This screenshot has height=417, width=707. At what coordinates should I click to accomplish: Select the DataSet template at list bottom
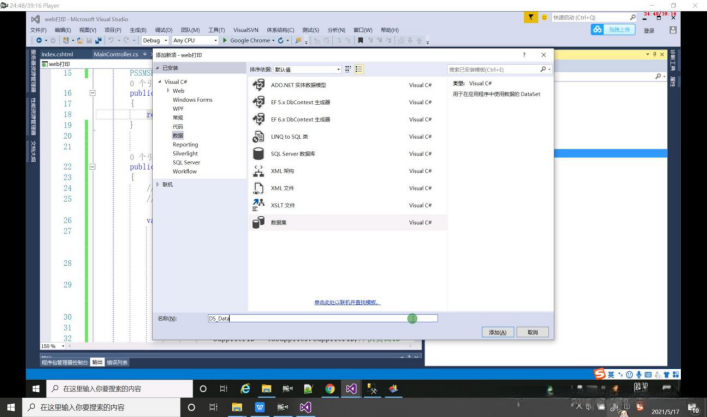[347, 222]
